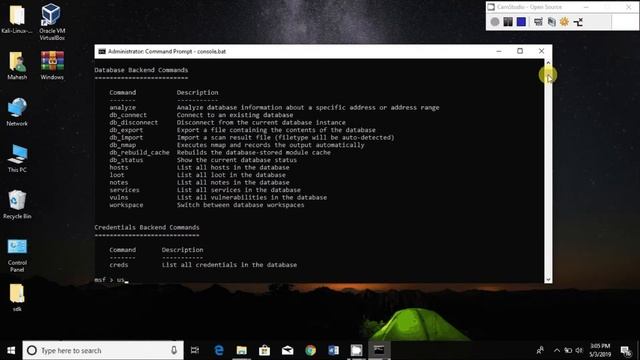Click the Command Prompt taskbar button
The image size is (640, 360).
379,350
